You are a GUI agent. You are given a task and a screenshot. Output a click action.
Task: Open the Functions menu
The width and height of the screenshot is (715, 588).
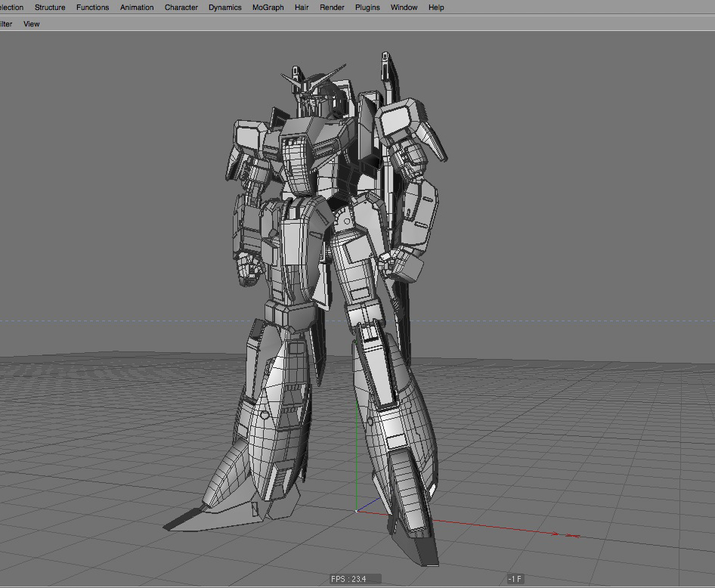point(92,8)
